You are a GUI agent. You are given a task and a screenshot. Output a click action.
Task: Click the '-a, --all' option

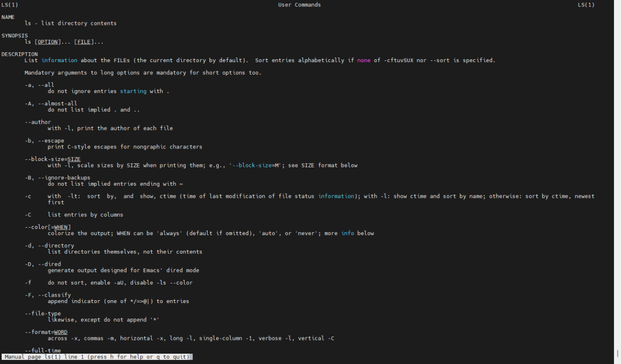(39, 85)
